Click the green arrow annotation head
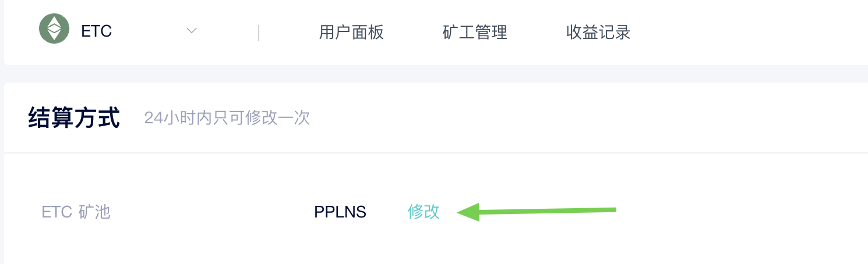 click(x=468, y=212)
